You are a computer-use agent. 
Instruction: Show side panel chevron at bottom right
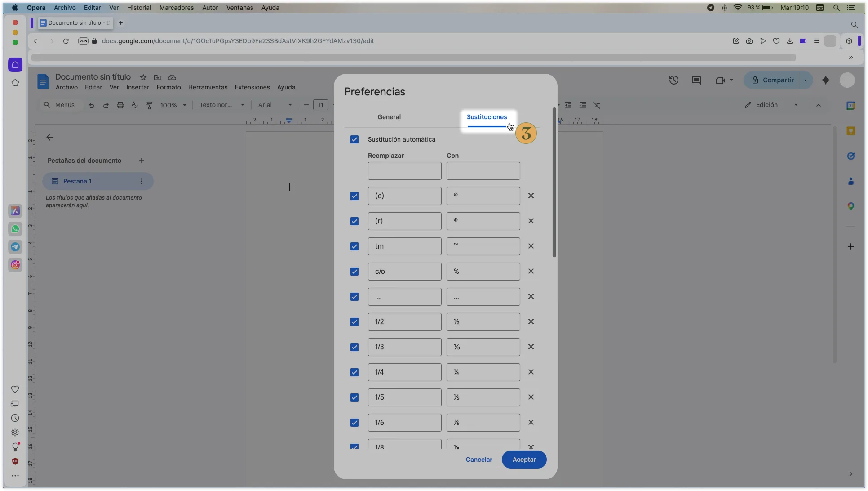point(850,474)
